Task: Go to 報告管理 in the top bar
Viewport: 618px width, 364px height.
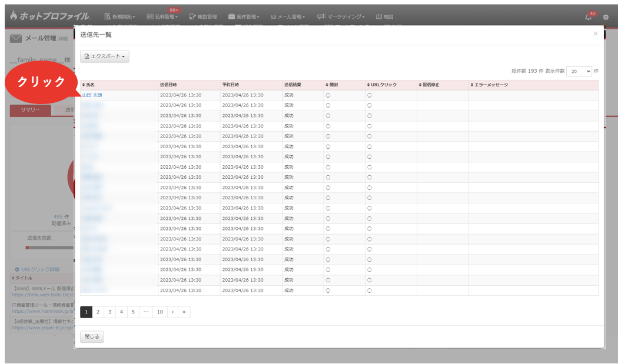Action: (x=203, y=16)
